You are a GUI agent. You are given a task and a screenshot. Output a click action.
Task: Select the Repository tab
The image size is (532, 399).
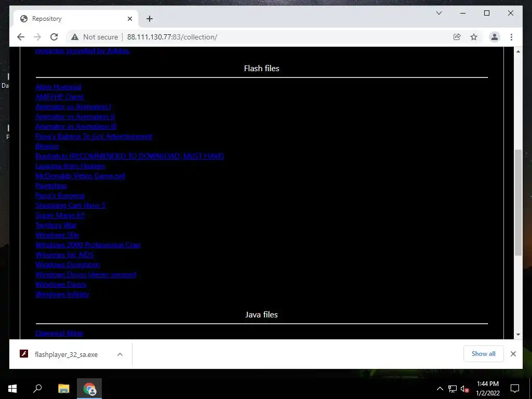click(76, 19)
